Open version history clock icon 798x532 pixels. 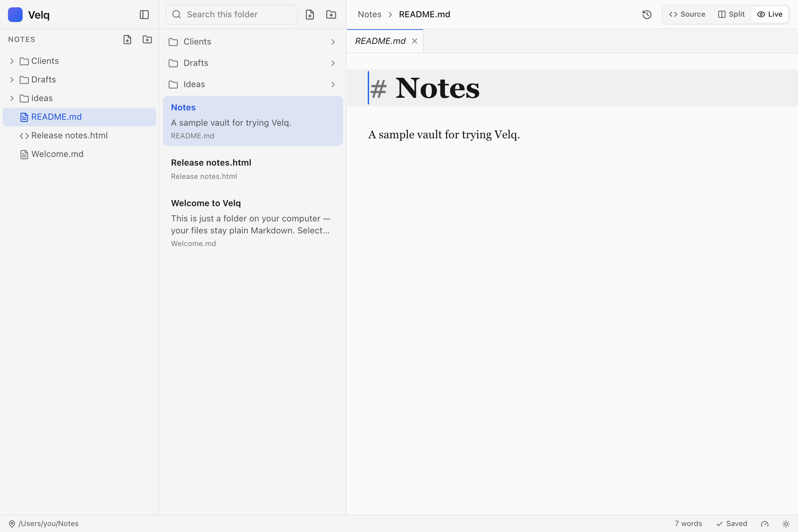pos(647,15)
